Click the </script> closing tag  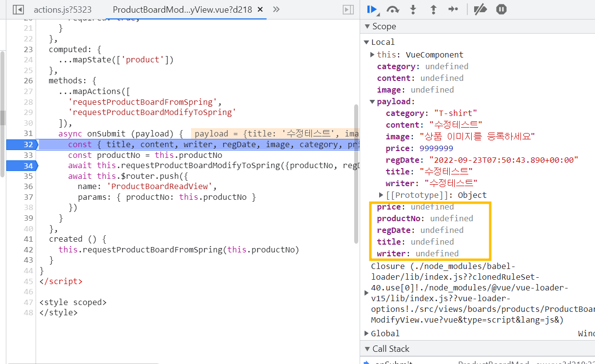click(61, 281)
